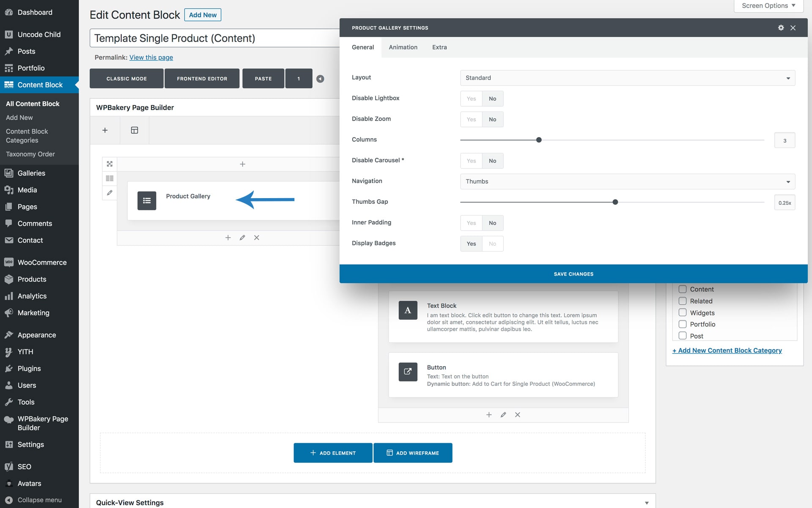Screen dimensions: 812x508
Task: Switch to the Animation tab
Action: coord(403,47)
